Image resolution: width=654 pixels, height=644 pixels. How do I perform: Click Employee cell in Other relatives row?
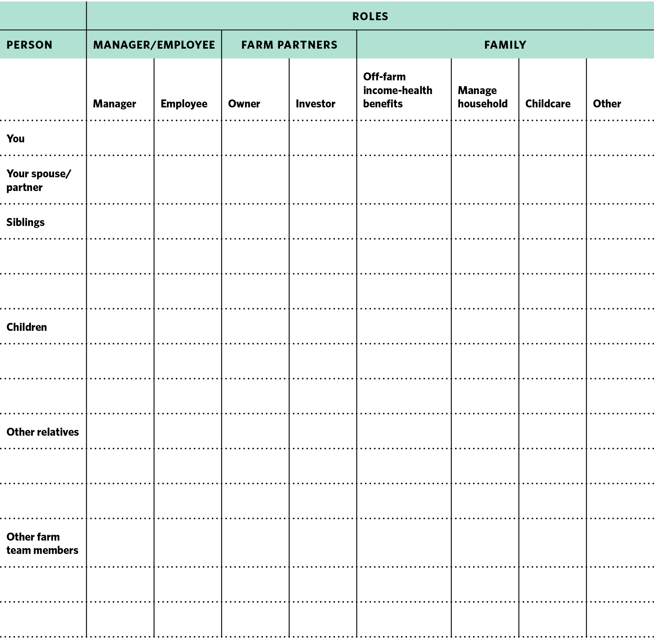188,431
